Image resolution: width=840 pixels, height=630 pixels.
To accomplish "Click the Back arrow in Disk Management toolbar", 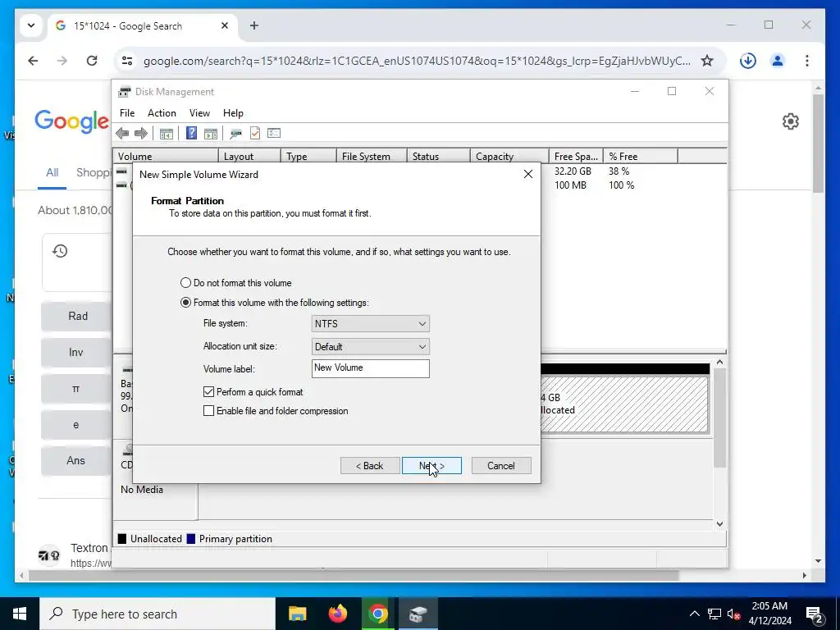I will coord(122,134).
